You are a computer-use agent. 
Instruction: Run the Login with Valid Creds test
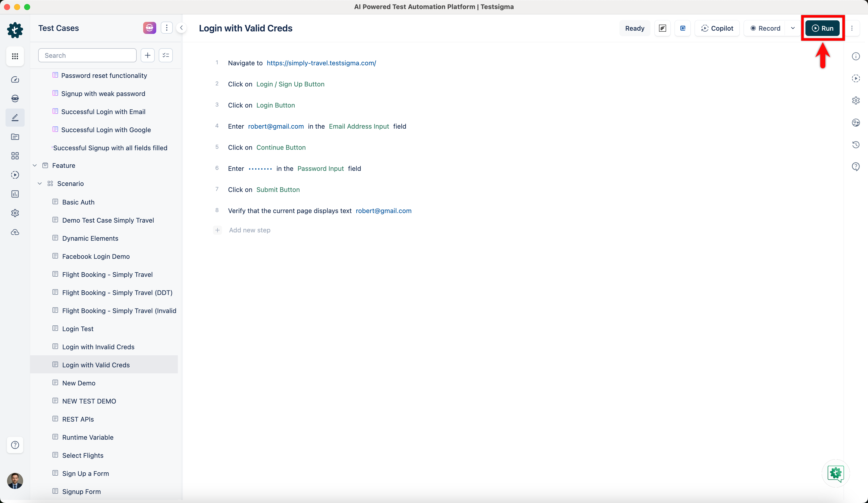pyautogui.click(x=823, y=28)
